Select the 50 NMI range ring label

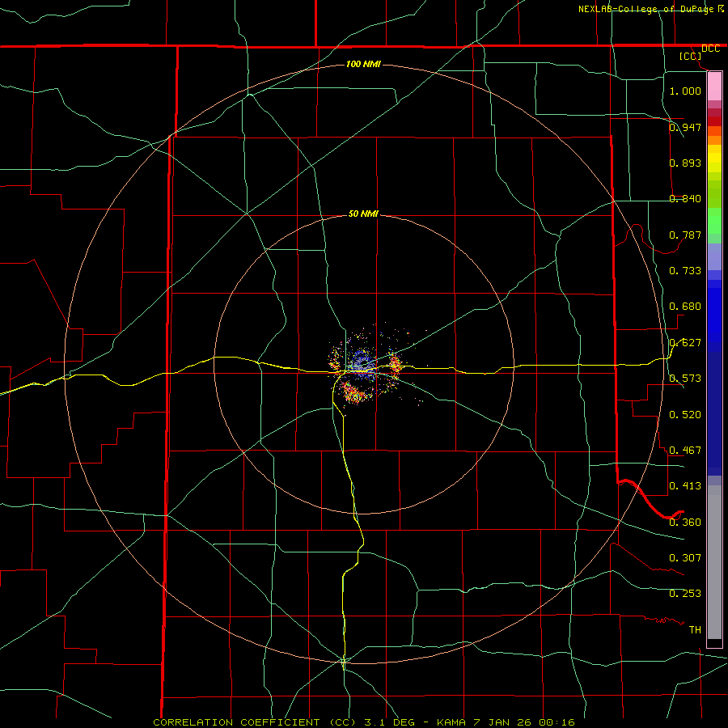(363, 214)
